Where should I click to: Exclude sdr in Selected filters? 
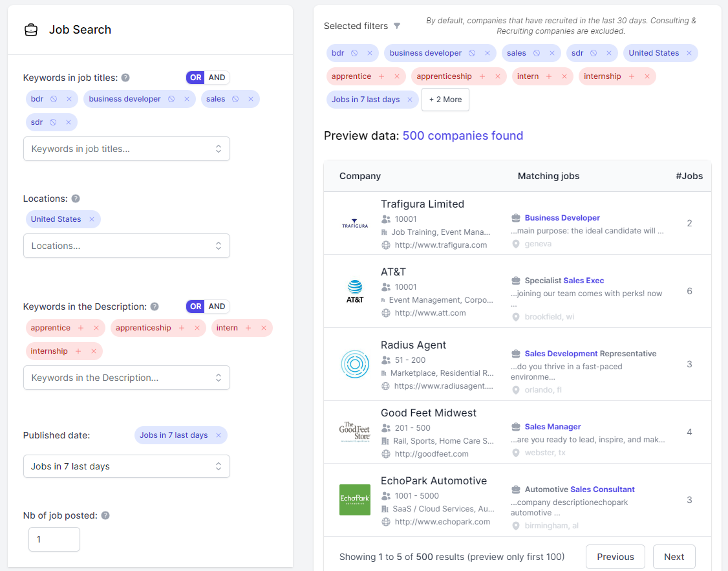tap(594, 53)
